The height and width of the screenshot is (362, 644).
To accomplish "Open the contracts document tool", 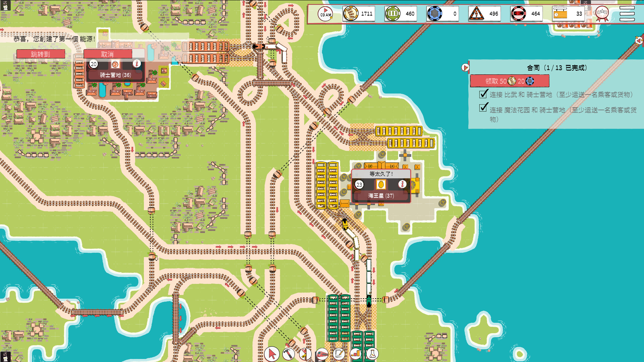I will [x=339, y=354].
